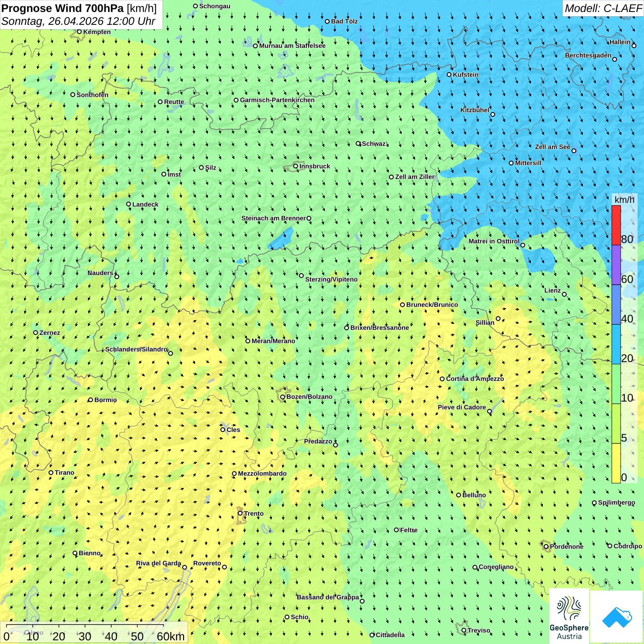This screenshot has height=644, width=644.
Task: Click the "Tirano" city label
Action: click(64, 472)
